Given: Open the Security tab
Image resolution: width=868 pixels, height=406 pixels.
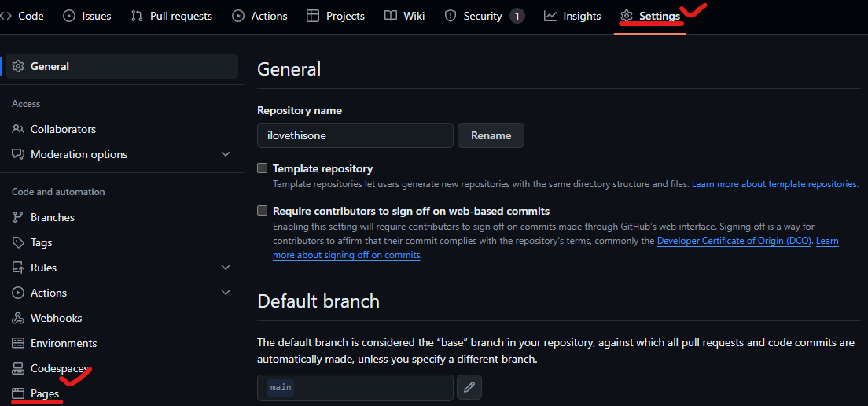Looking at the screenshot, I should 484,16.
